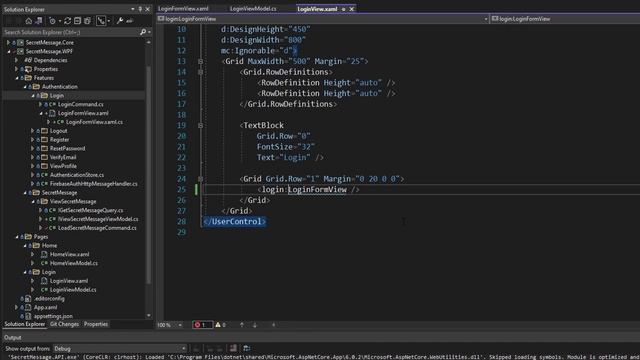The height and width of the screenshot is (360, 640).
Task: Select the Authentication folder
Action: [x=60, y=87]
